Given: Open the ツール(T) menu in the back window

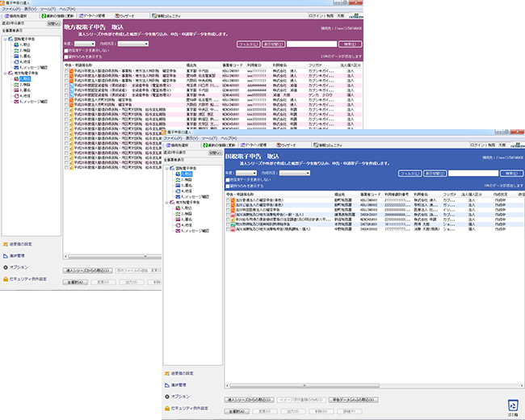Looking at the screenshot, I should coord(48,9).
